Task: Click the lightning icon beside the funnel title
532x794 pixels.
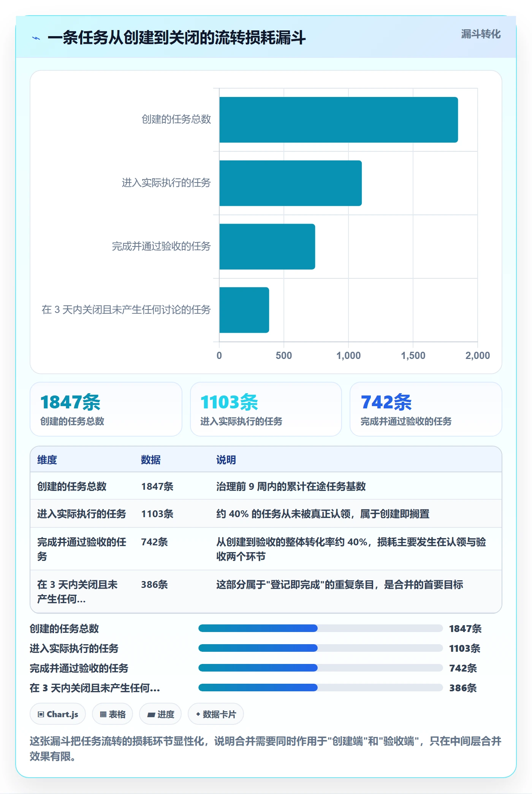Action: click(36, 38)
